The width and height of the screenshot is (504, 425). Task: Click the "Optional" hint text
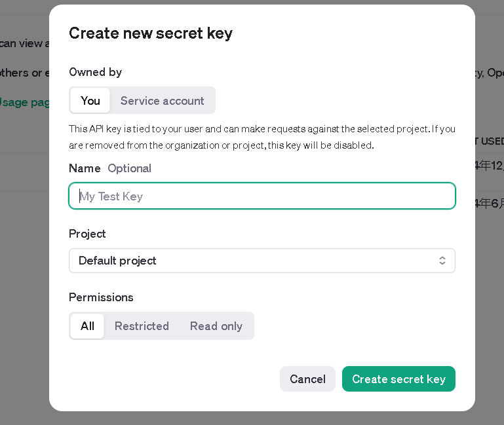129,168
